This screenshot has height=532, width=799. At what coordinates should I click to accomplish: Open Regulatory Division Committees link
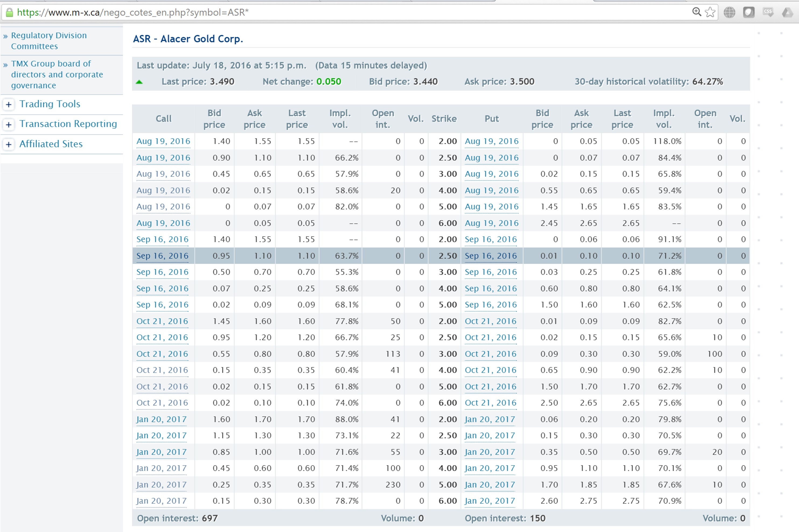tap(48, 41)
